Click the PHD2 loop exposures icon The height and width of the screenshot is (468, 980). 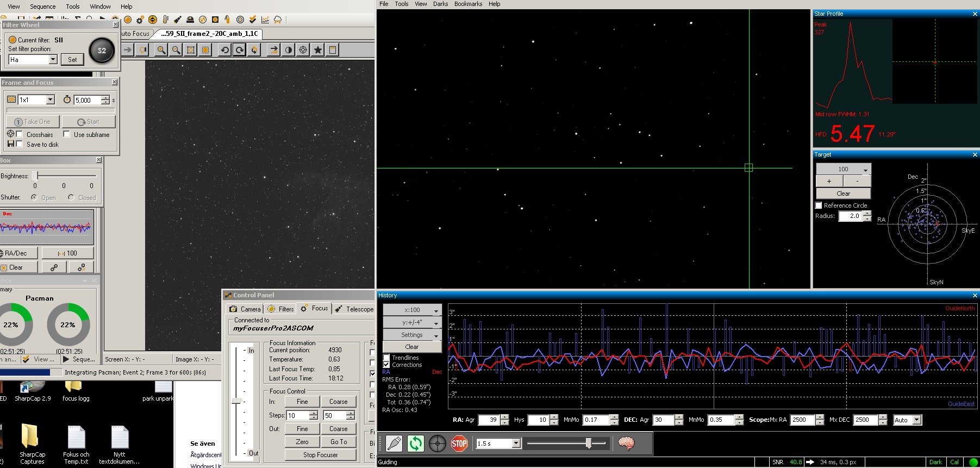coord(416,444)
